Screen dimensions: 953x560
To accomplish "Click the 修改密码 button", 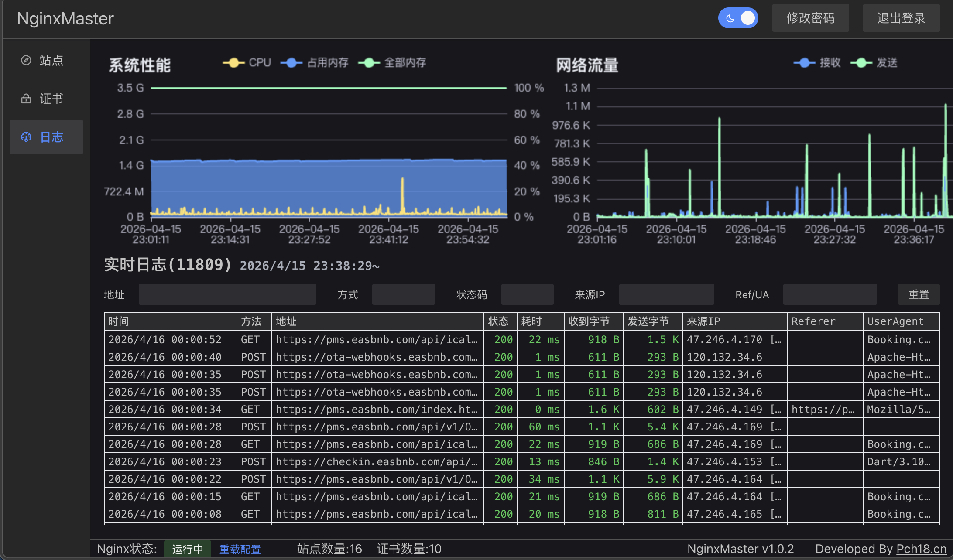I will pos(810,18).
